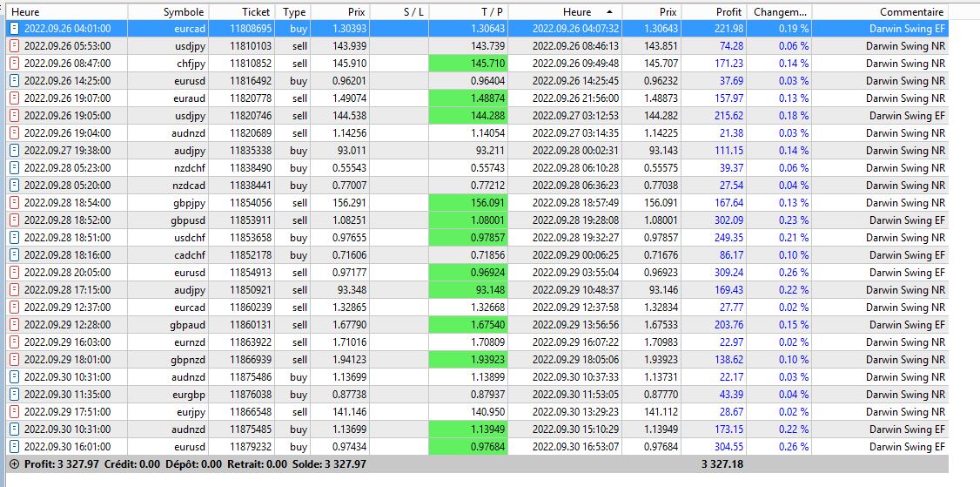The image size is (980, 487).
Task: Click the order icon of euraud ticket 11820778
Action: pyautogui.click(x=15, y=98)
